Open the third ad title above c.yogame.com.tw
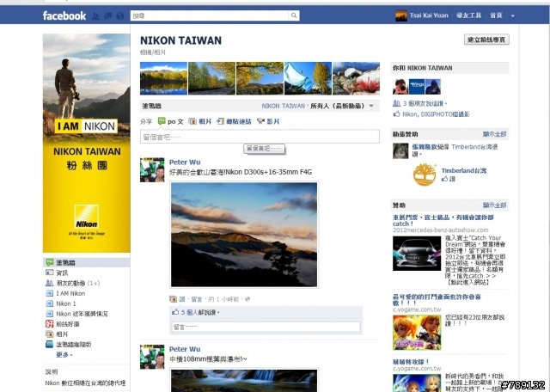The width and height of the screenshot is (550, 392). point(411,361)
